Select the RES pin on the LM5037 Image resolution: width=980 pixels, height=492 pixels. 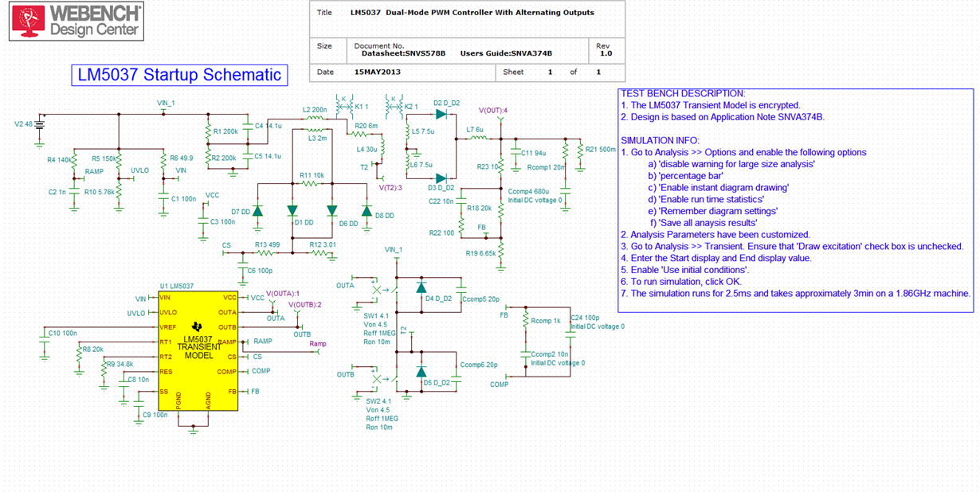pyautogui.click(x=166, y=372)
